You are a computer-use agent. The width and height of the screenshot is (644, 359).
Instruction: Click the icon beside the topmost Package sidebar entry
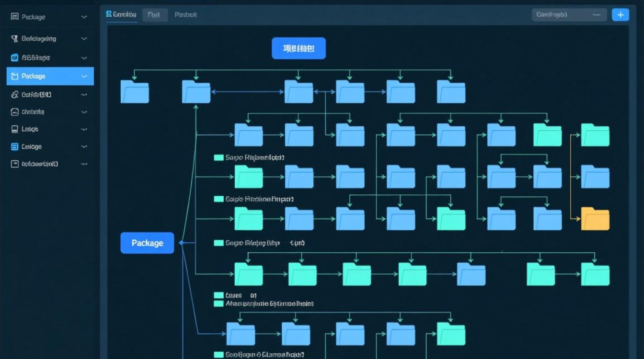coord(14,17)
